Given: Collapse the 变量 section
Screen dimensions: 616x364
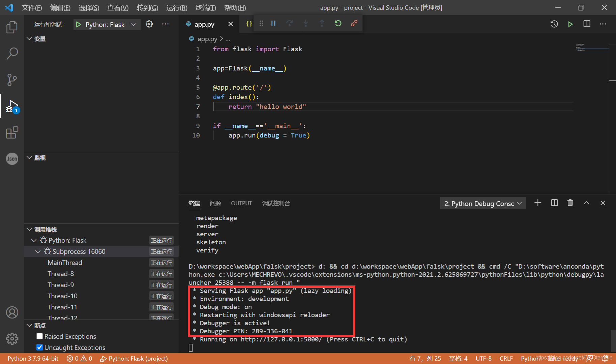Looking at the screenshot, I should coord(29,38).
